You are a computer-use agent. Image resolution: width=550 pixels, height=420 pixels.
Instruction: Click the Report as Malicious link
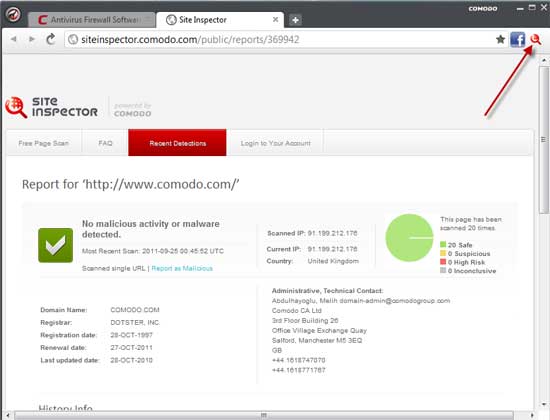(182, 268)
